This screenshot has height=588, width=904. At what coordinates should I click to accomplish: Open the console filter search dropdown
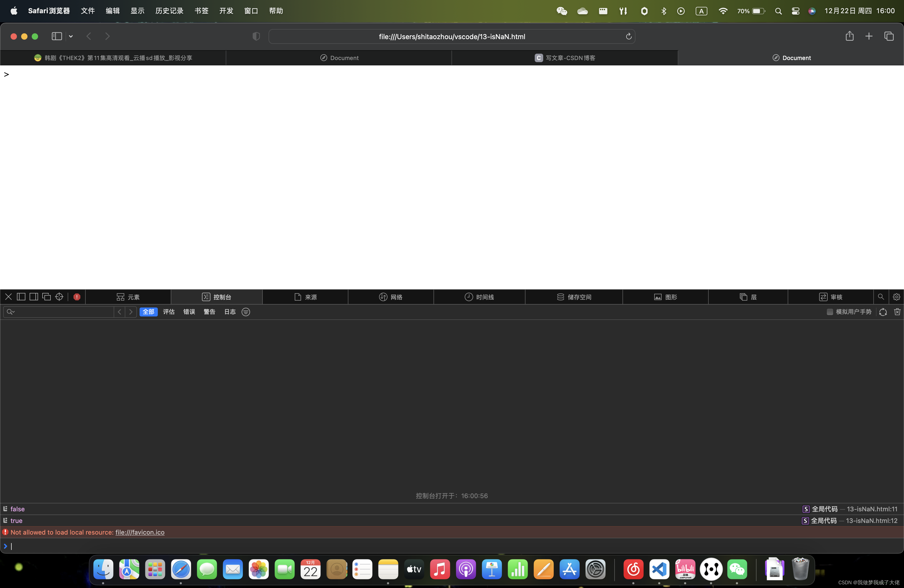pos(11,311)
